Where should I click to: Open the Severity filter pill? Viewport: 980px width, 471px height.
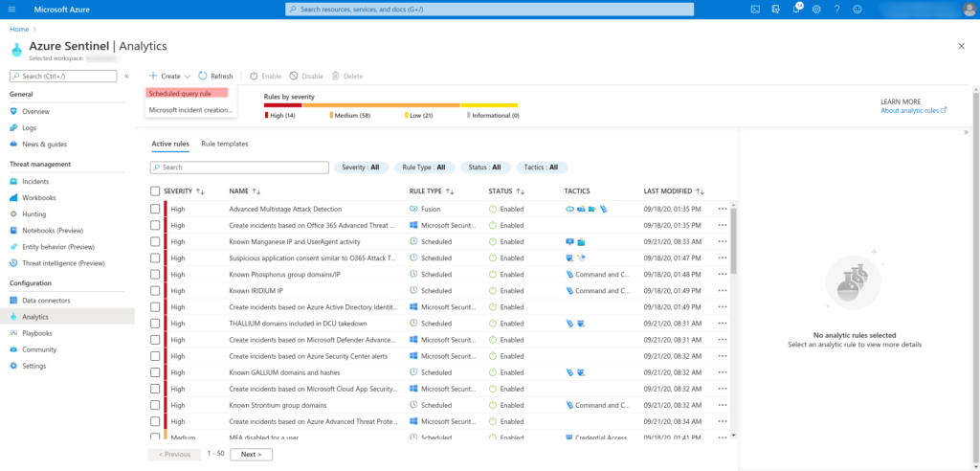361,168
